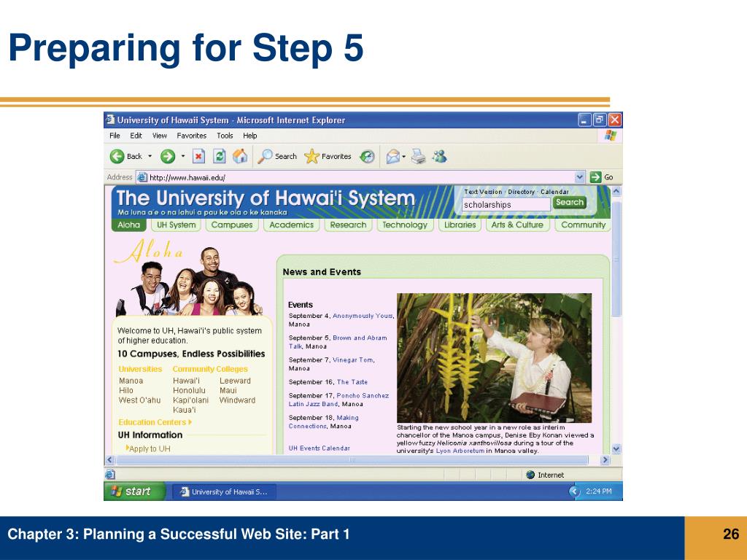This screenshot has height=560, width=747.
Task: Open the View menu
Action: coord(160,136)
